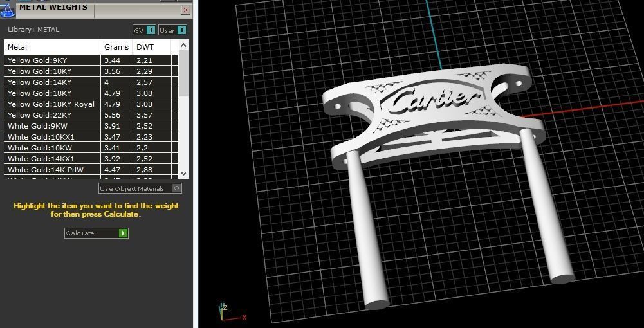Select the Yellow Gold:14KY row

(x=91, y=82)
